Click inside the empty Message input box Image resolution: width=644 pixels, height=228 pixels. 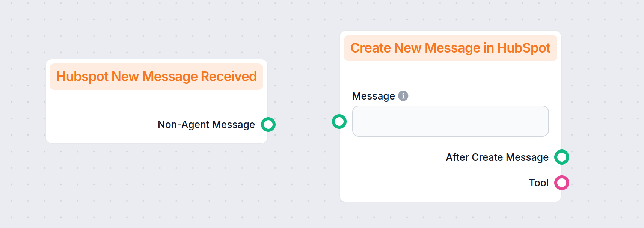pyautogui.click(x=450, y=121)
